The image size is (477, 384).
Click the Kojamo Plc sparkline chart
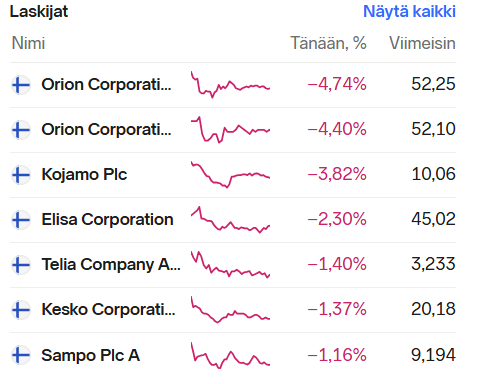click(230, 175)
